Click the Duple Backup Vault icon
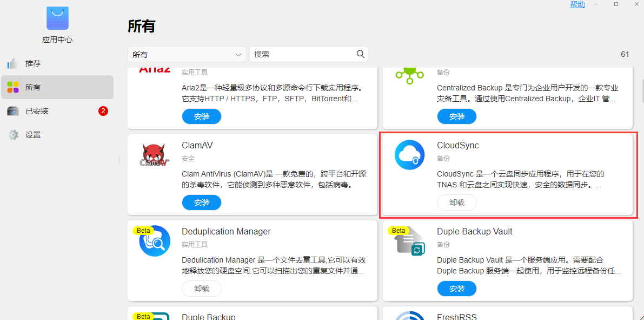The width and height of the screenshot is (644, 320). pos(409,241)
